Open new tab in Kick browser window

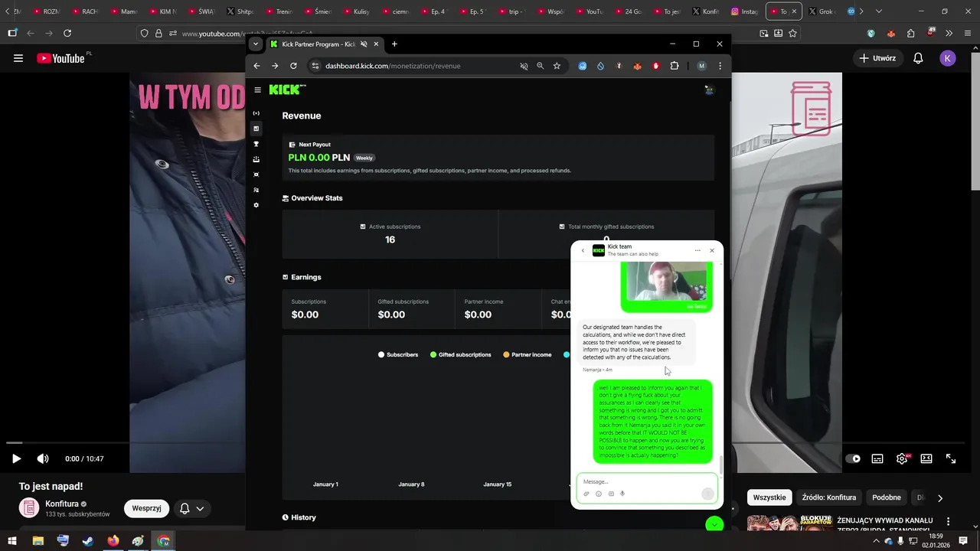tap(394, 44)
